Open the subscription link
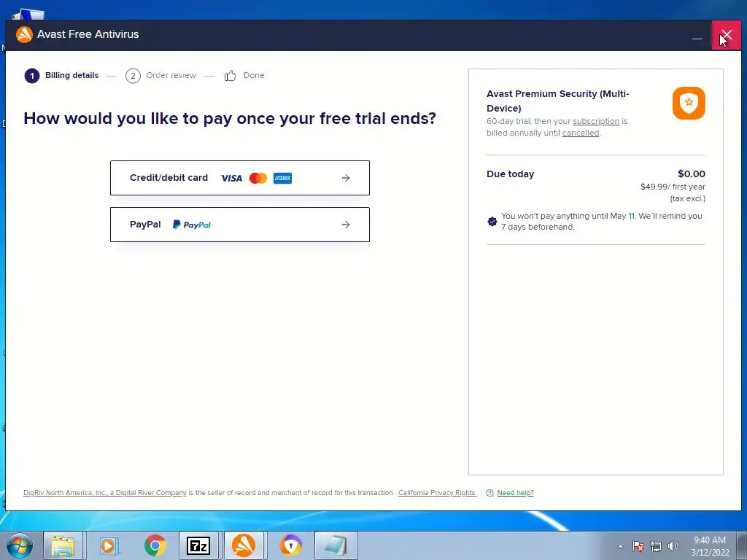 pos(595,122)
